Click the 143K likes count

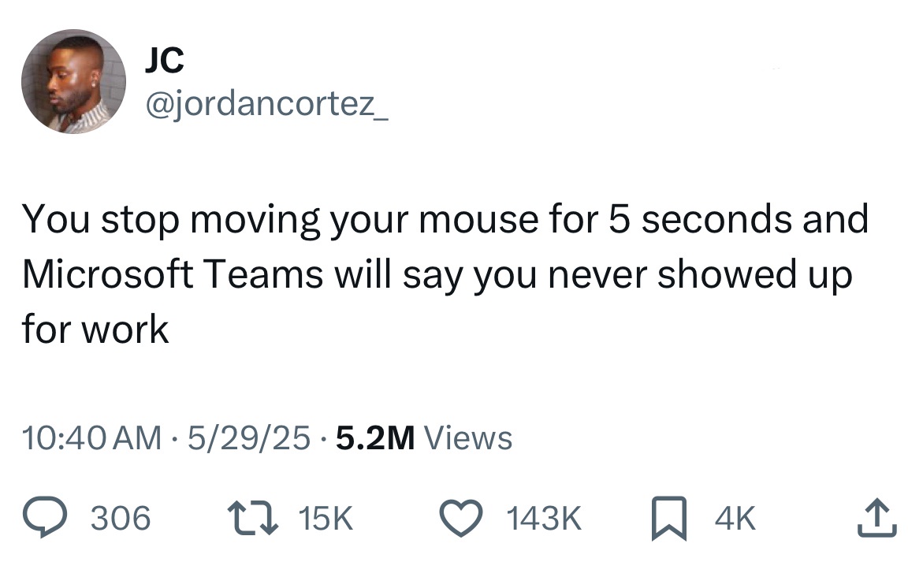pyautogui.click(x=545, y=519)
